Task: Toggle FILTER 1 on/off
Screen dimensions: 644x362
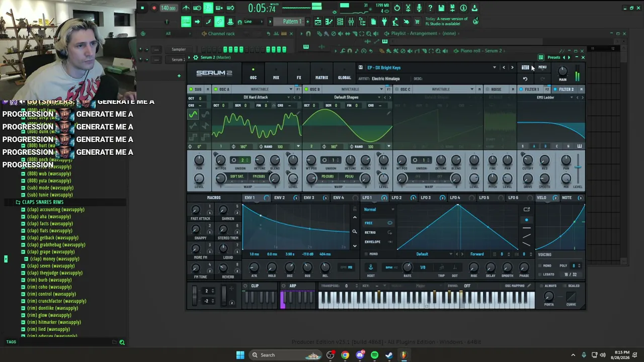Action: [x=521, y=89]
